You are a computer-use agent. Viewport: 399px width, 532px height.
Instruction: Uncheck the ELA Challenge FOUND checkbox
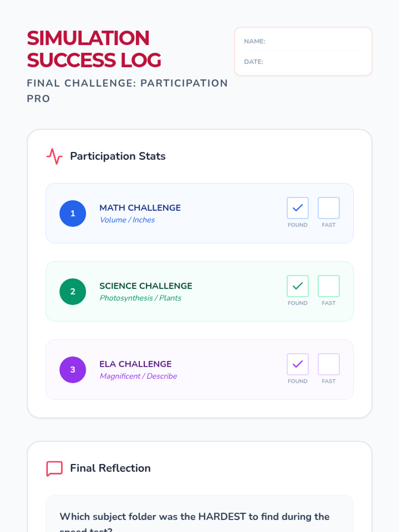click(x=298, y=364)
